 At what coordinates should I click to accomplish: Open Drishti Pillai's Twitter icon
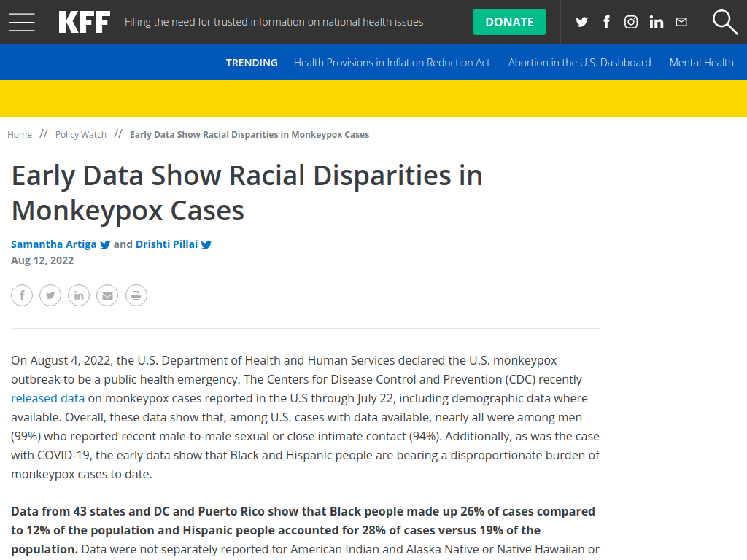[206, 245]
